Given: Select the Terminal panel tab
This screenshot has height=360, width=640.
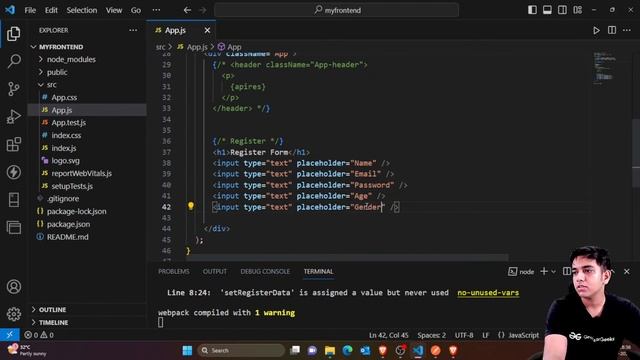Looking at the screenshot, I should (x=318, y=271).
